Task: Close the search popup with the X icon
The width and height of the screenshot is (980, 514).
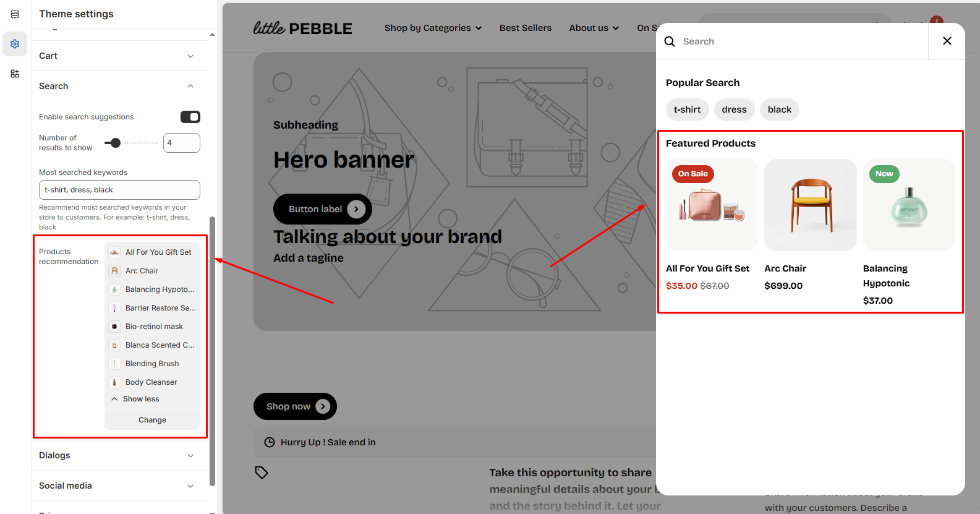Action: click(x=947, y=41)
